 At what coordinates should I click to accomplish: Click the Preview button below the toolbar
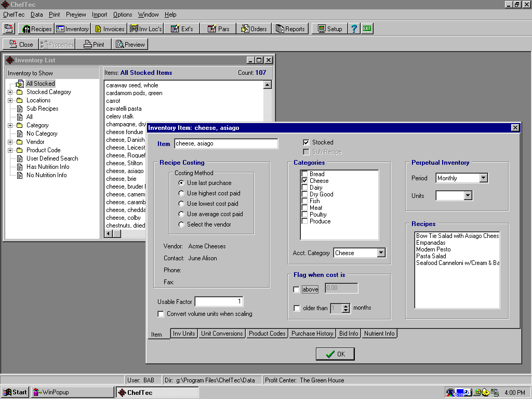tap(130, 44)
